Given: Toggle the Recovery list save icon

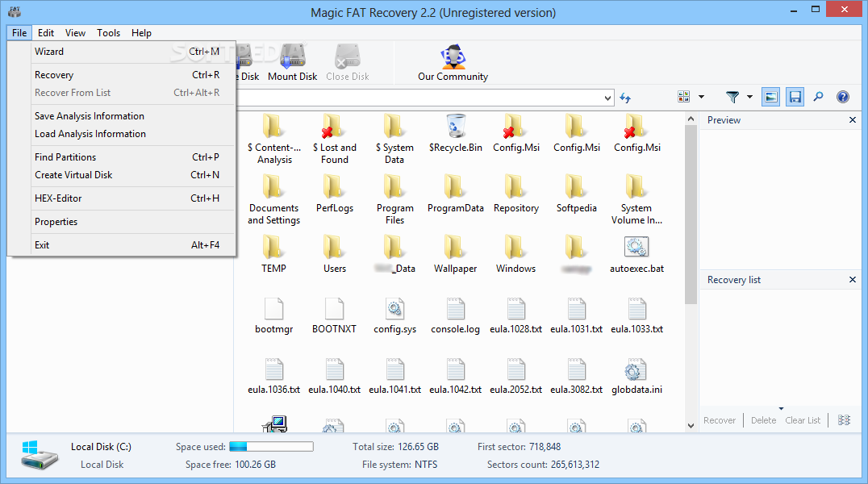Looking at the screenshot, I should (x=795, y=97).
